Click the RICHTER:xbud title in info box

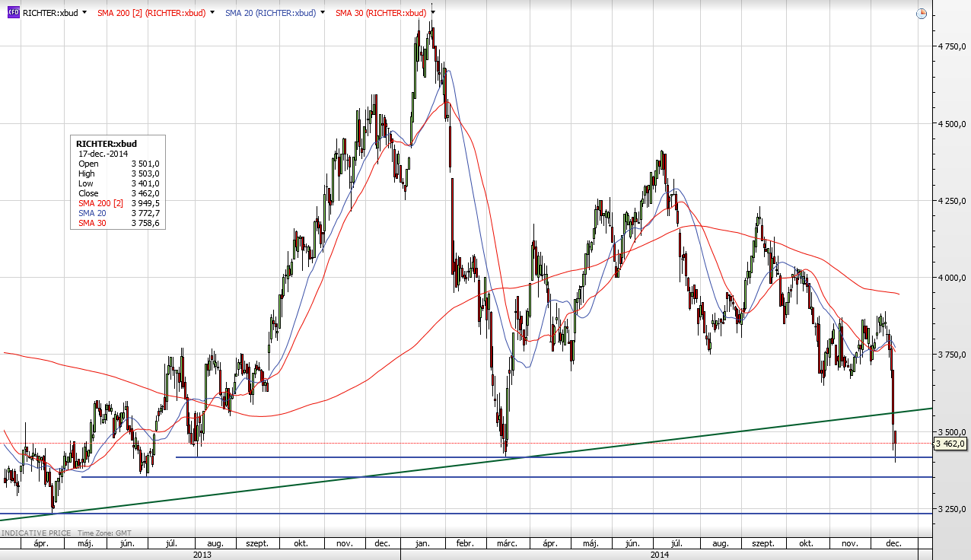point(107,143)
